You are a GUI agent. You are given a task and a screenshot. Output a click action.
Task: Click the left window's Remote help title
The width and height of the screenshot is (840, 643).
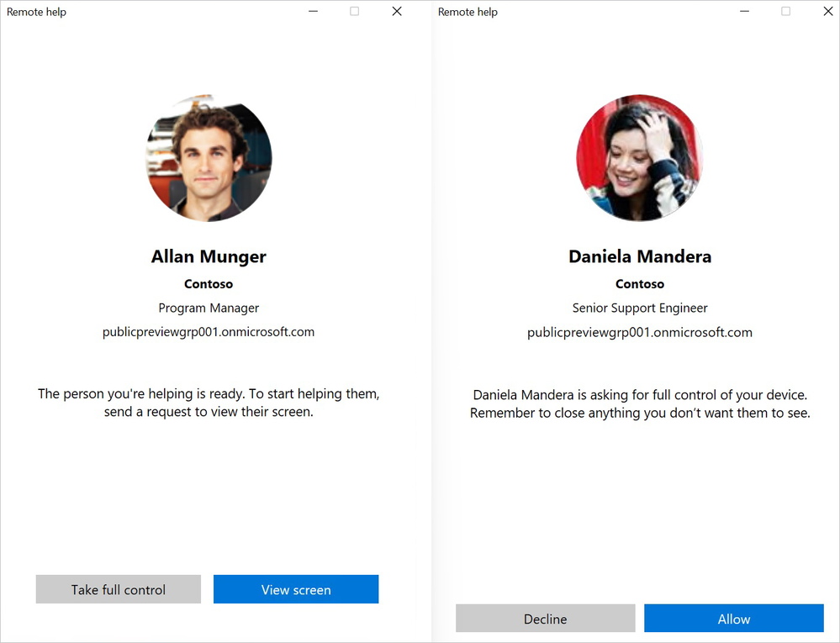[x=36, y=12]
